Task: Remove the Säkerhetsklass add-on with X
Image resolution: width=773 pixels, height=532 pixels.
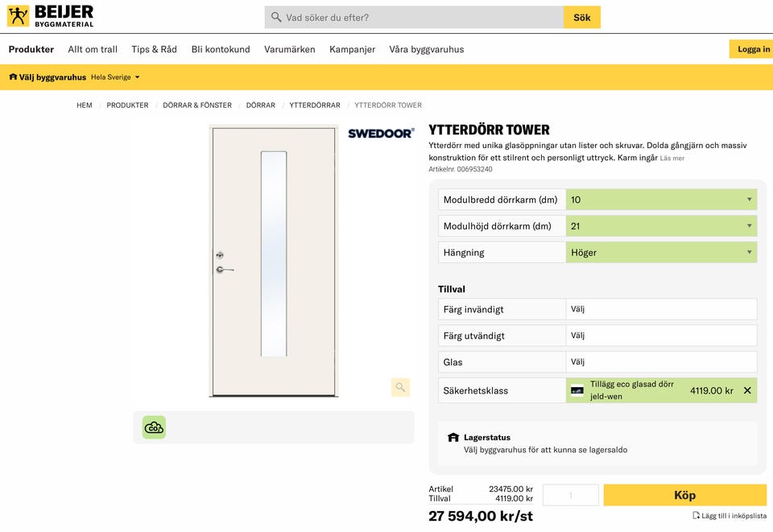Action: tap(747, 390)
